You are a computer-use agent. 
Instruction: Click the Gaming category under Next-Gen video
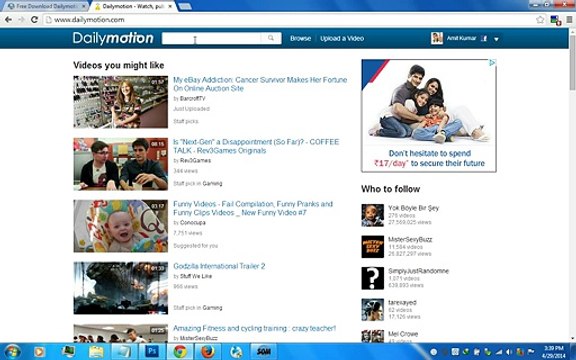[x=212, y=183]
